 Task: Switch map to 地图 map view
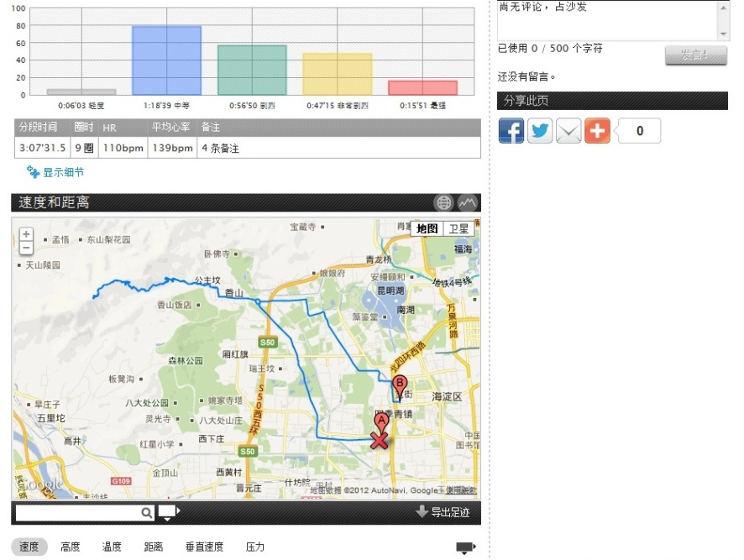click(427, 228)
